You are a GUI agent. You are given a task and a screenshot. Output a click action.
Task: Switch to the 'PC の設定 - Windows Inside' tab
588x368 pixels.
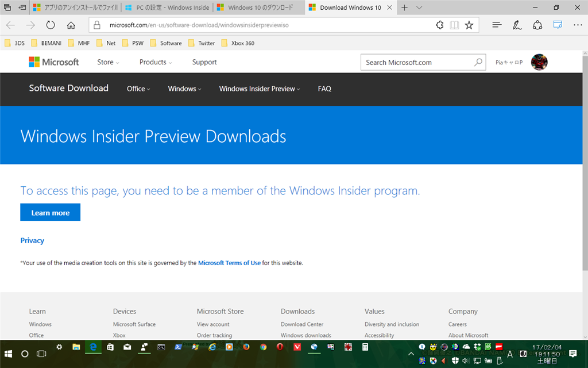[167, 7]
